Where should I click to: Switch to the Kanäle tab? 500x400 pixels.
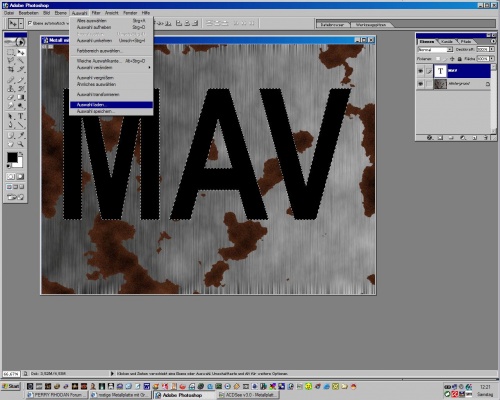(447, 41)
